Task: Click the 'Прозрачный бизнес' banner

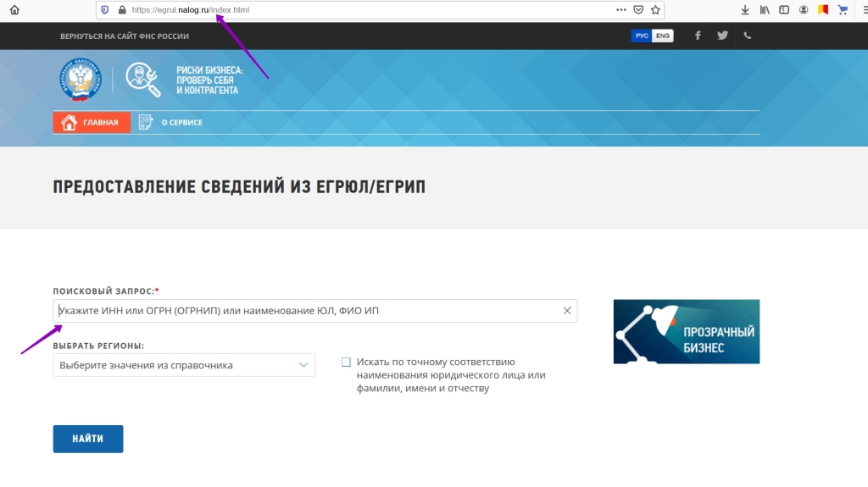Action: (x=686, y=331)
